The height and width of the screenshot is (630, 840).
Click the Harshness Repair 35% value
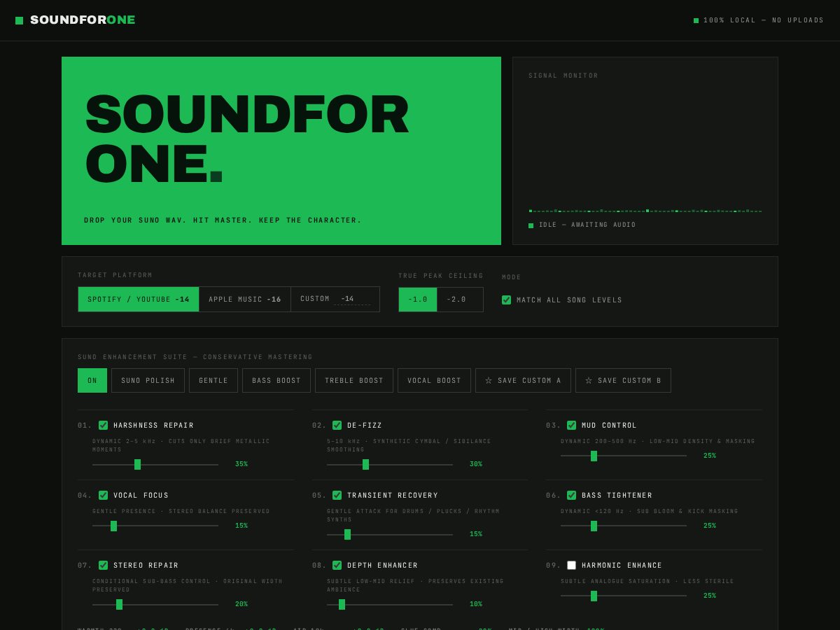[x=241, y=464]
